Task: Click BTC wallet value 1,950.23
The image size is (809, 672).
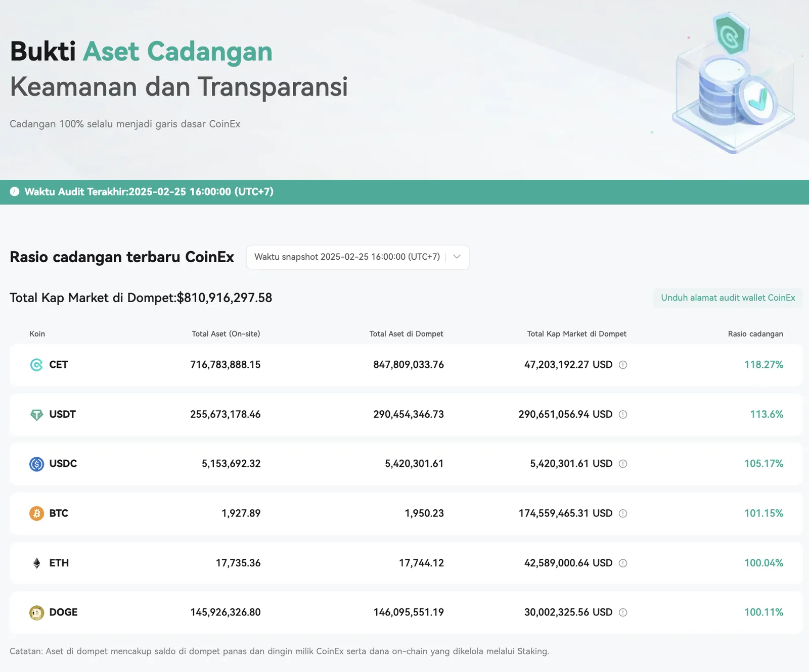Action: click(x=424, y=513)
